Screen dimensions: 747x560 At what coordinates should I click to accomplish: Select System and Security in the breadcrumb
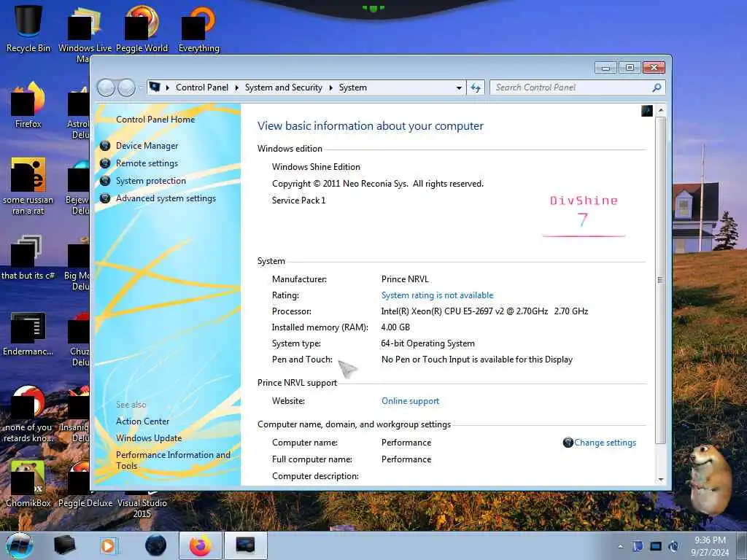coord(284,87)
